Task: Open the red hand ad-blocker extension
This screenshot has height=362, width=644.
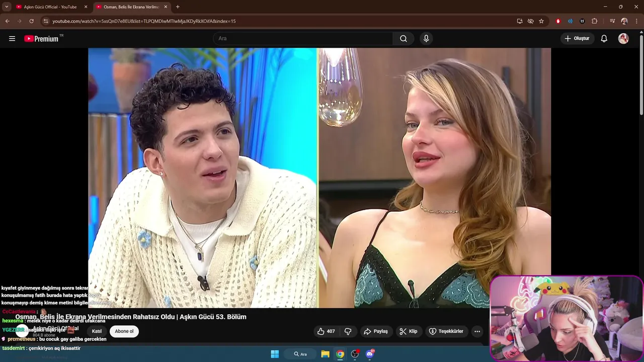Action: 558,21
